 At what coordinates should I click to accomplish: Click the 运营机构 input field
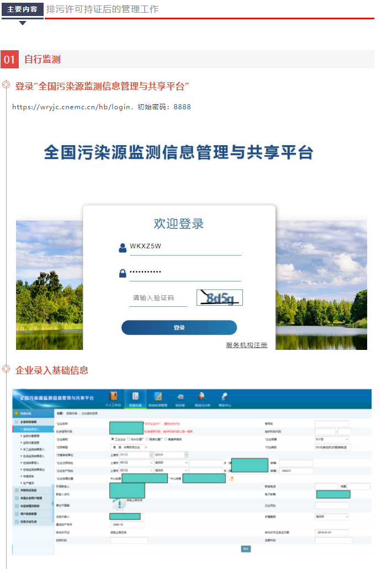click(x=333, y=540)
